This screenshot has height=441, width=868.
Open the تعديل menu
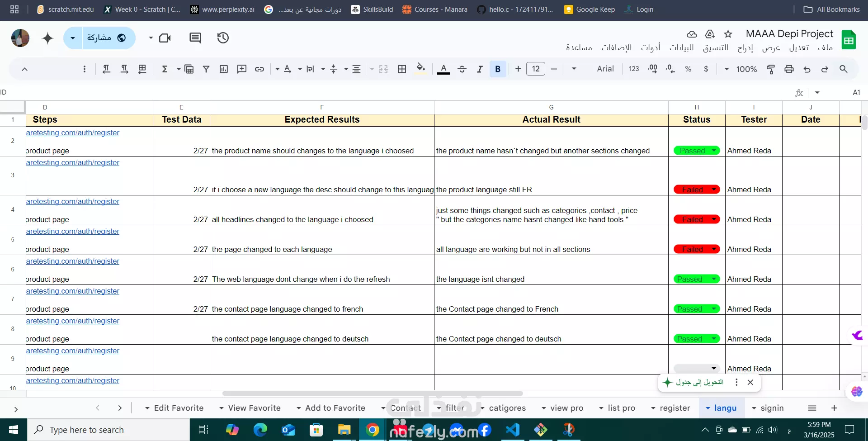pos(799,47)
